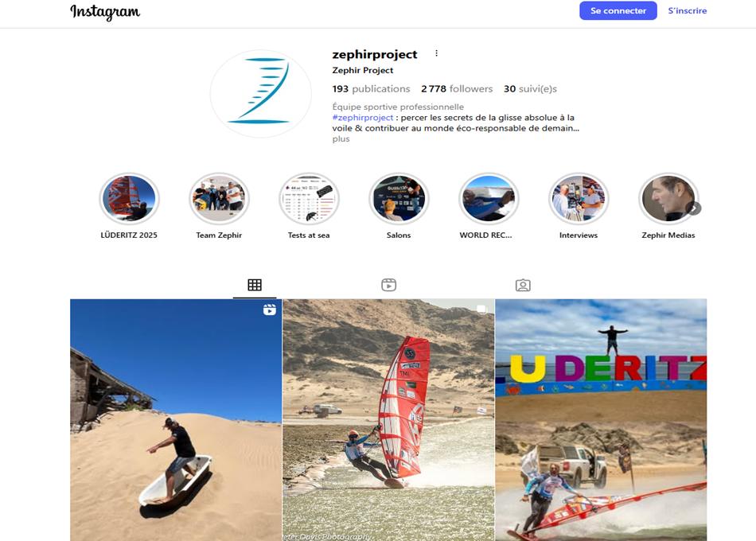Open the LÜDERITZ 2025 highlight
The height and width of the screenshot is (541, 756).
click(129, 206)
